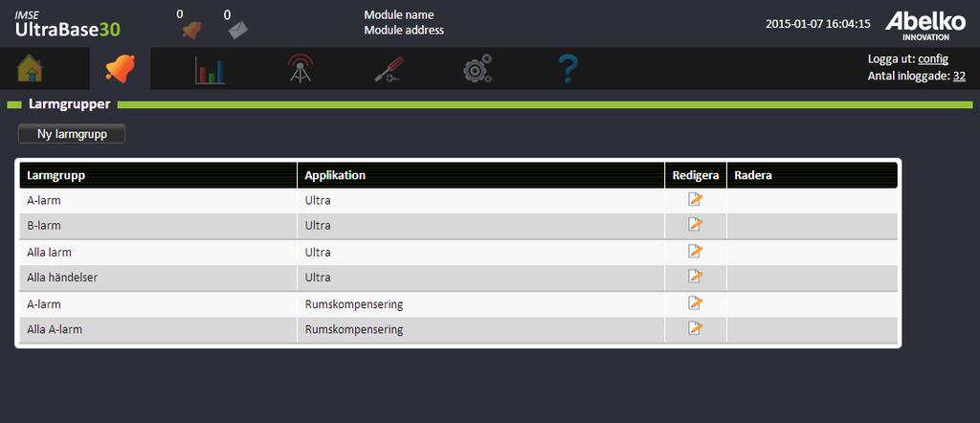
Task: Edit the Alla händelser group
Action: [696, 277]
